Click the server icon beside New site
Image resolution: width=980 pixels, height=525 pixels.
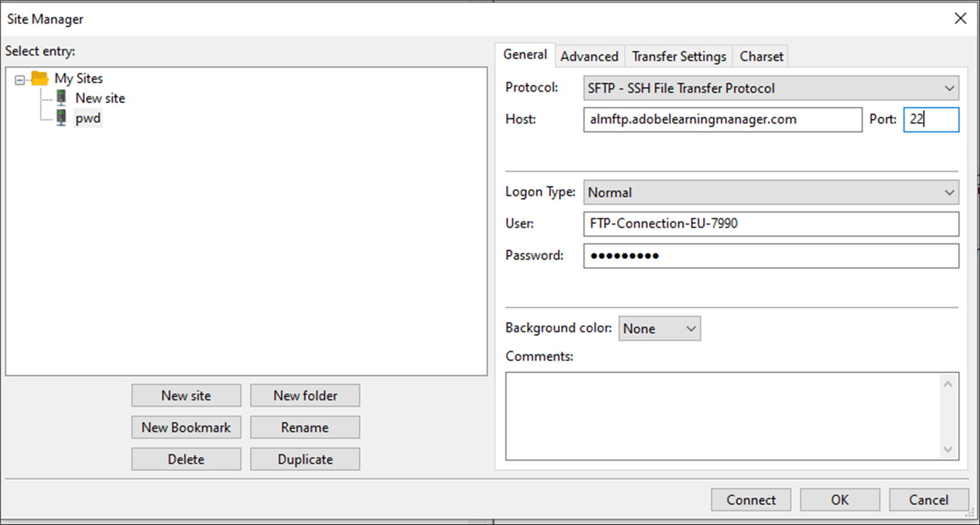tap(61, 98)
